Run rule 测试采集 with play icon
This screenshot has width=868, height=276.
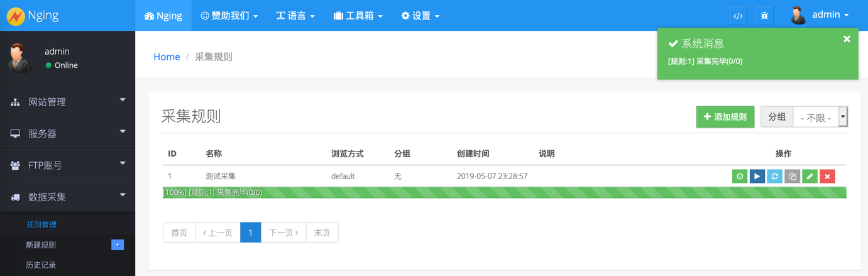pos(757,177)
